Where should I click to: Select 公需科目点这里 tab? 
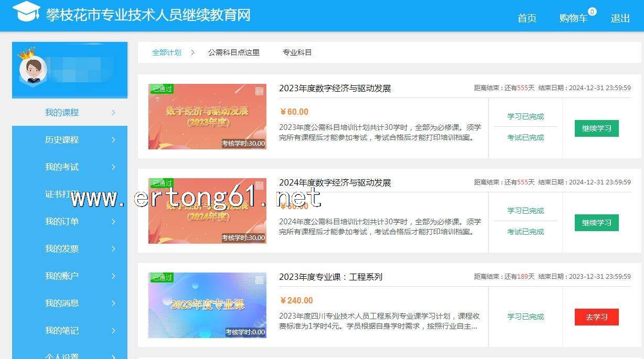234,52
